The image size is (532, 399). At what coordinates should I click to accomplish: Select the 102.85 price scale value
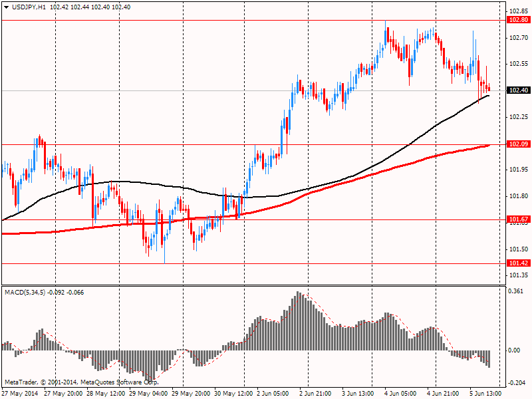coord(519,11)
